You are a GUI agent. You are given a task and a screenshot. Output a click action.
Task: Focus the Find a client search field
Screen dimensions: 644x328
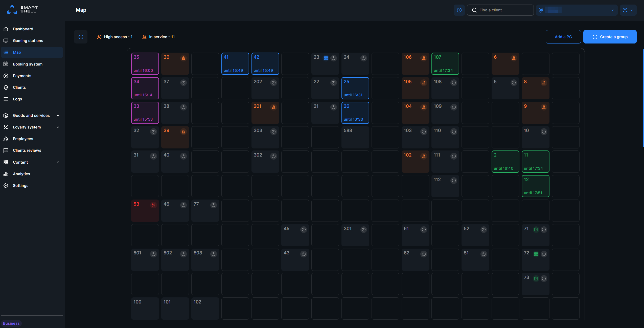point(500,10)
